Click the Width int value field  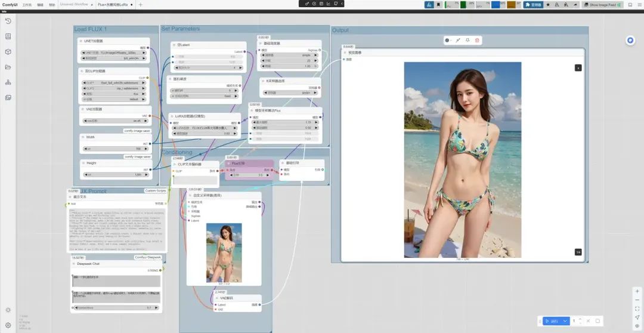pyautogui.click(x=116, y=149)
